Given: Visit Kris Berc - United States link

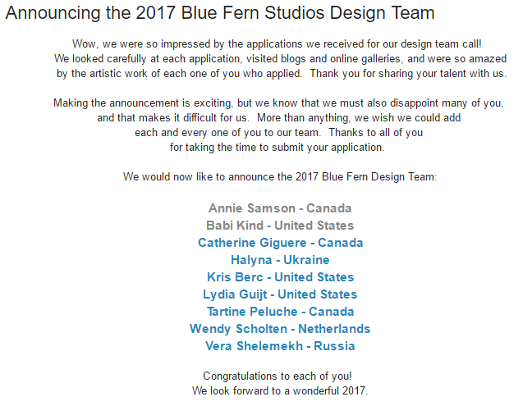Looking at the screenshot, I should coord(280,277).
